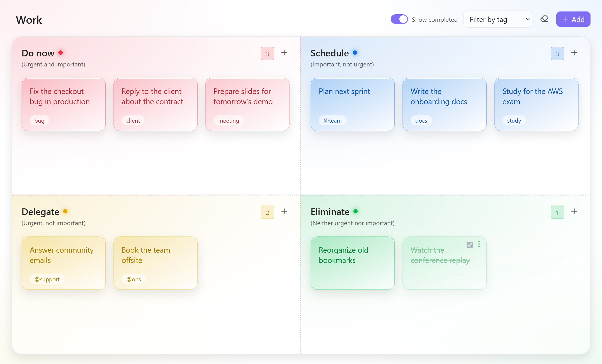Viewport: 602px width, 364px height.
Task: Open the Plan next sprint card
Action: point(352,104)
